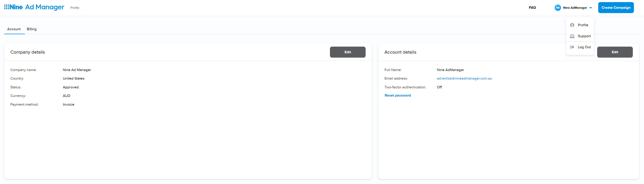Click the support inbox icon in dropdown menu
Viewport: 644px width, 184px height.
[x=572, y=36]
